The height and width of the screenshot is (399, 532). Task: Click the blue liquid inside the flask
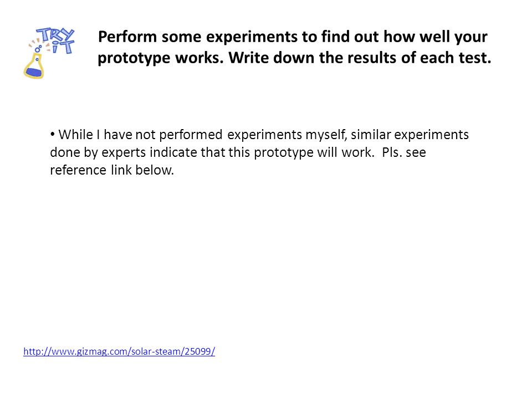34,72
